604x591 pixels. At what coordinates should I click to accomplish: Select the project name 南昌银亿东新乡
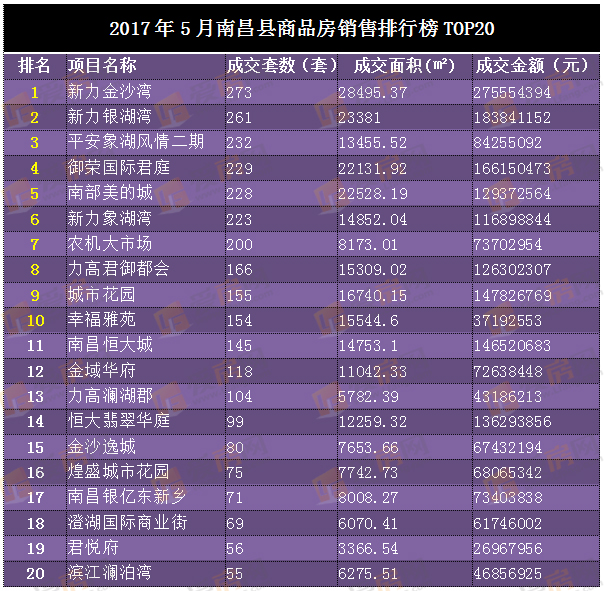tap(127, 497)
